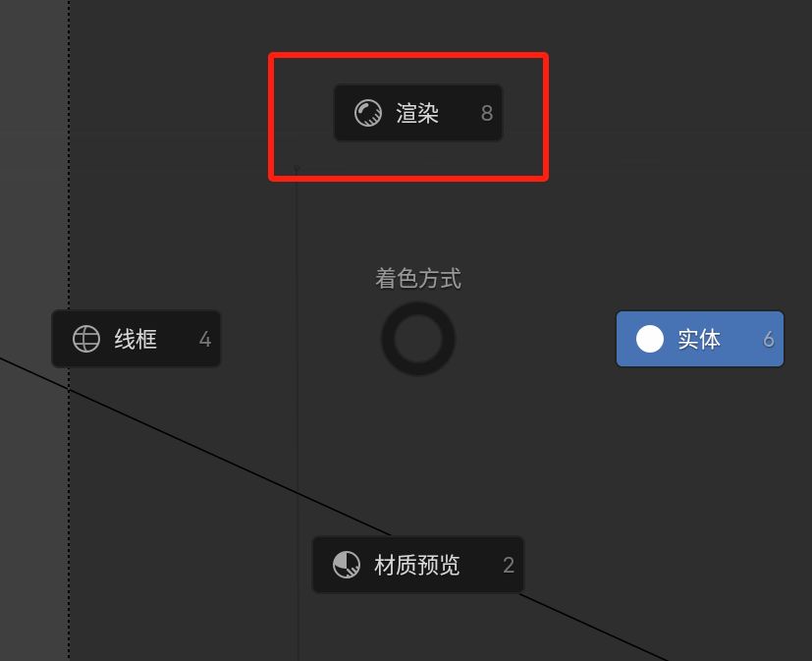Activate the blue 实体 button
Screen dimensions: 812x661
pos(700,339)
